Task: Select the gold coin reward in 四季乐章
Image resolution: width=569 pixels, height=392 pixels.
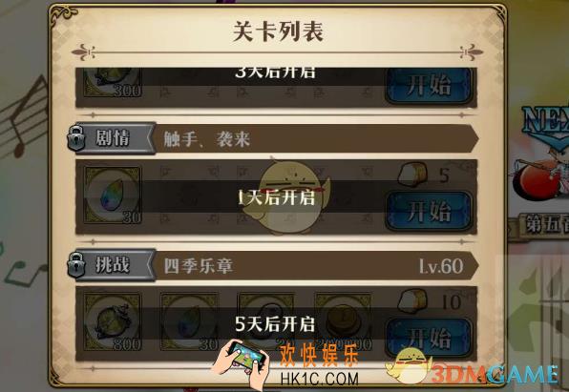Action: coord(343,321)
